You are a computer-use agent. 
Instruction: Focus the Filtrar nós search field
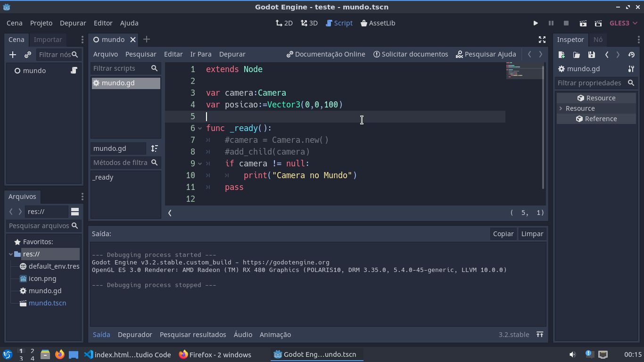[x=58, y=55]
